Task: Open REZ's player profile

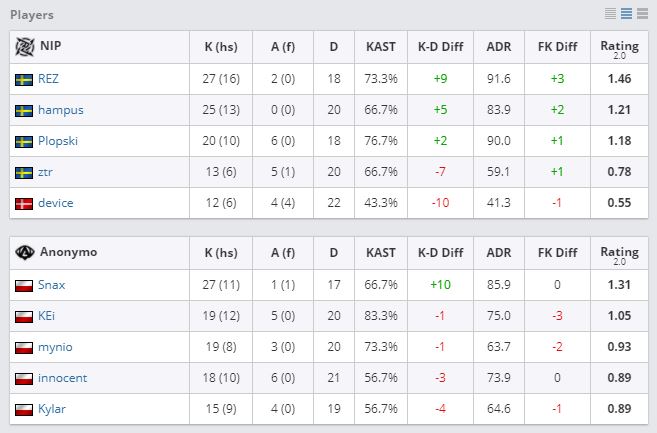Action: tap(49, 79)
